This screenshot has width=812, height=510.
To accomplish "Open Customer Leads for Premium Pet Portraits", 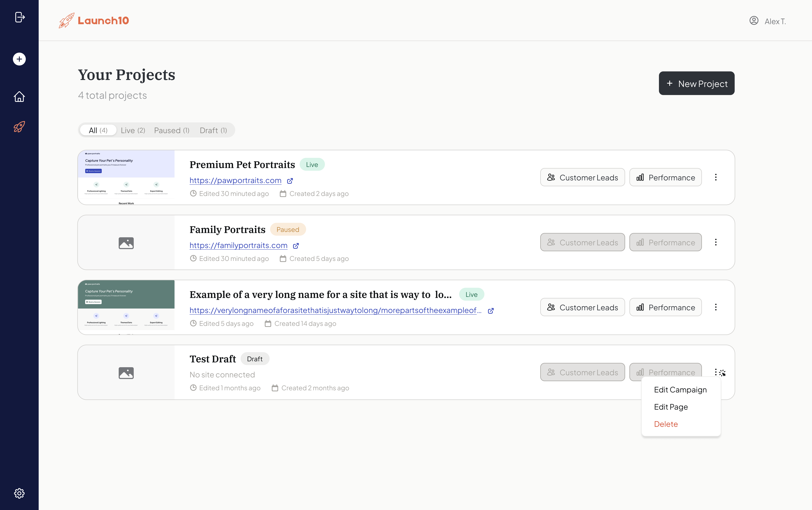I will tap(582, 177).
